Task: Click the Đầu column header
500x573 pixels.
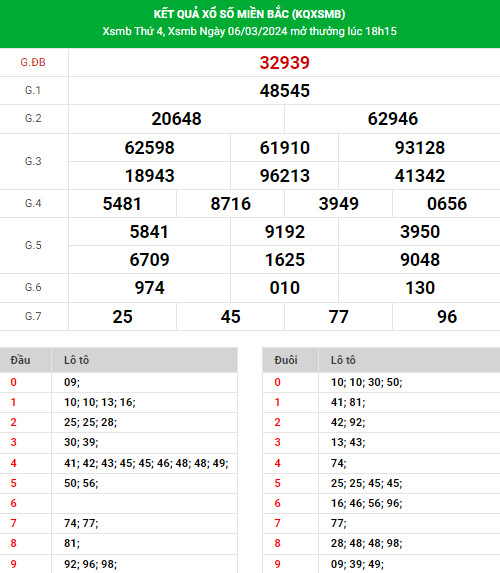Action: [20, 360]
